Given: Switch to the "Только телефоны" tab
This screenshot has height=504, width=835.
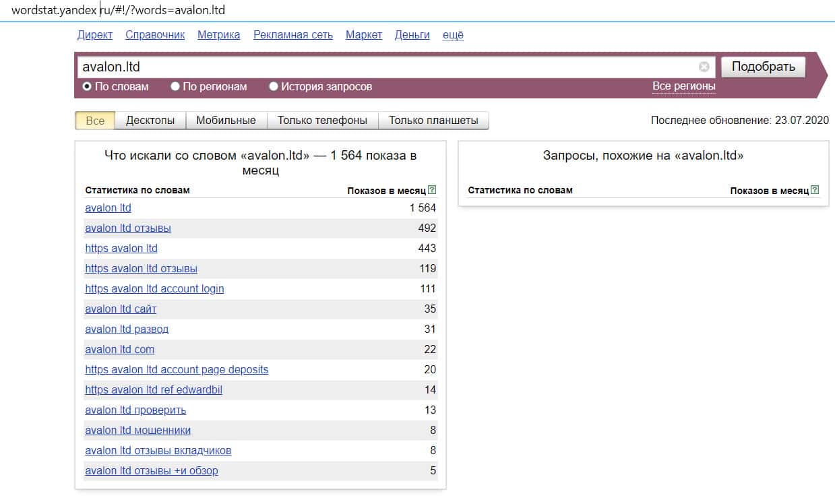Looking at the screenshot, I should 322,121.
